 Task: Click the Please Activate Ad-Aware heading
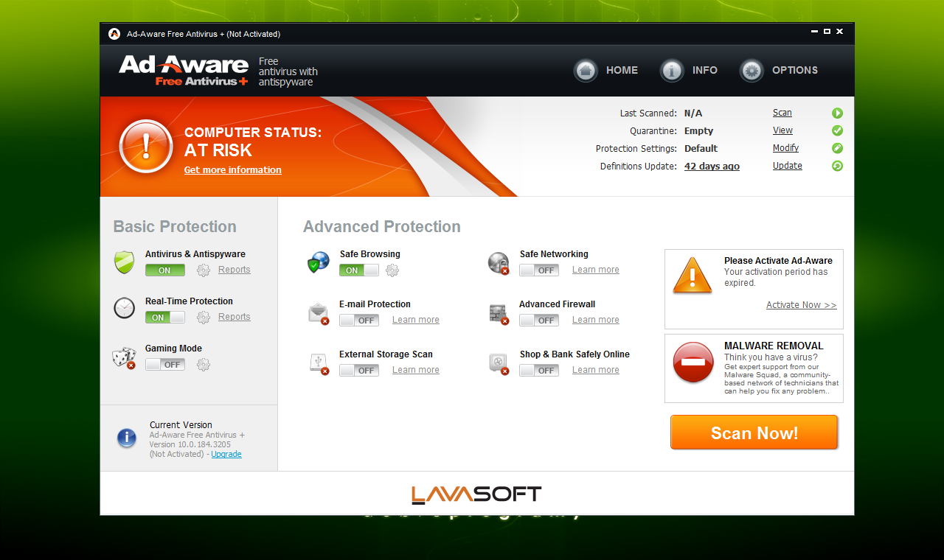coord(778,261)
